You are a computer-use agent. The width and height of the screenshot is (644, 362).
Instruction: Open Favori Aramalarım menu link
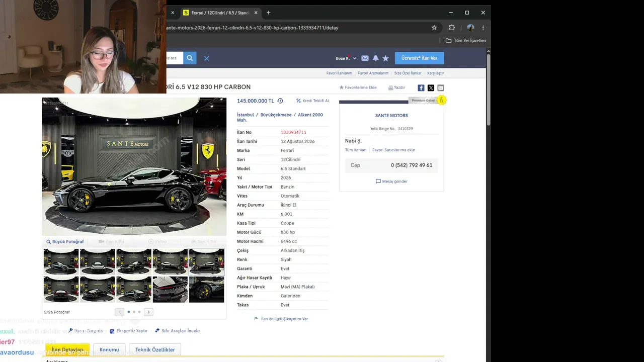(x=373, y=73)
